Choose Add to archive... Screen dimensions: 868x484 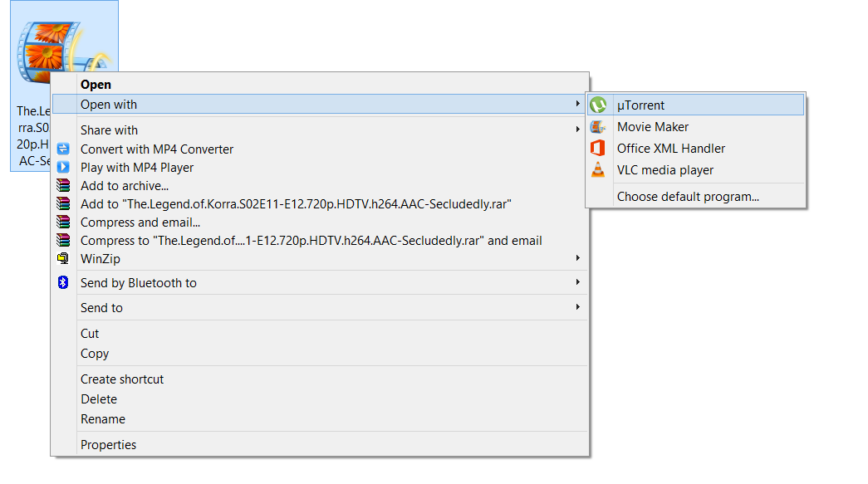tap(320, 185)
